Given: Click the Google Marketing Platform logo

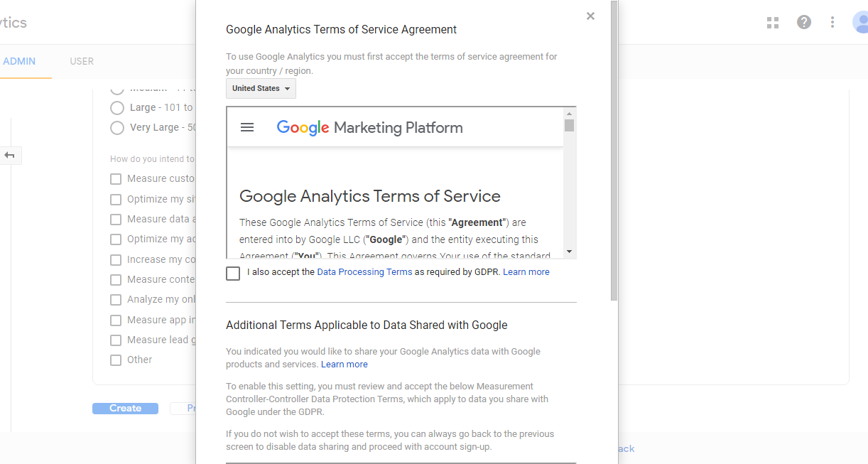Looking at the screenshot, I should tap(369, 128).
